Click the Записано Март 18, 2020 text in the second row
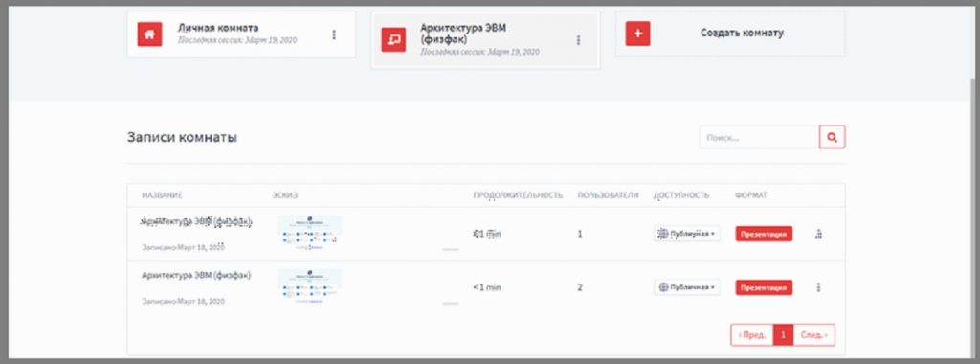 tap(183, 302)
